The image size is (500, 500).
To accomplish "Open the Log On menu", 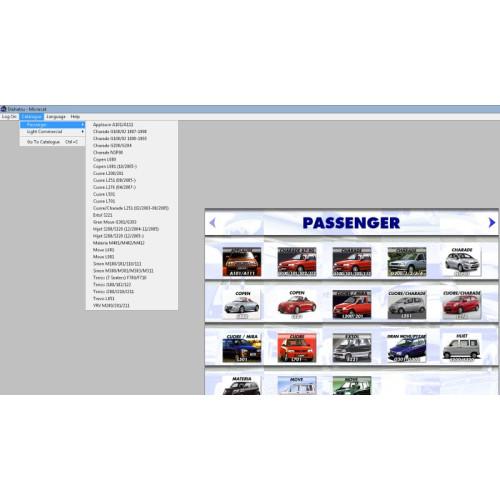I will pos(9,117).
